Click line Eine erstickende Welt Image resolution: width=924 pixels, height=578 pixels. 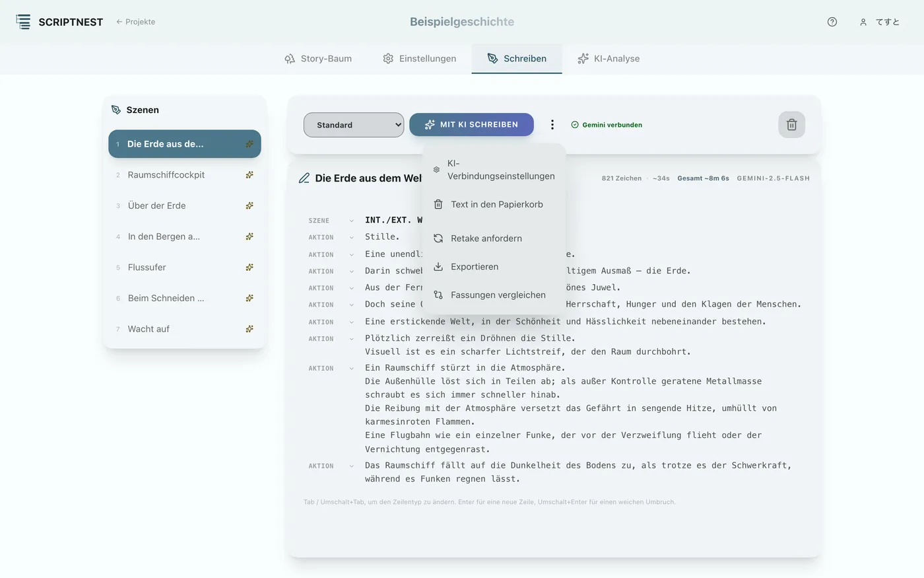[566, 322]
